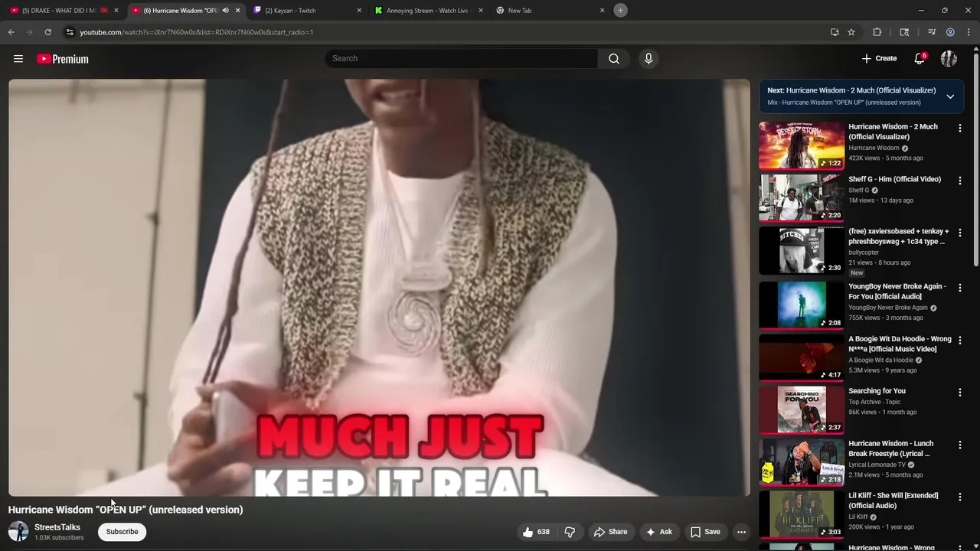Open Lil Kliff She Will thumbnail
The image size is (980, 551).
802,514
